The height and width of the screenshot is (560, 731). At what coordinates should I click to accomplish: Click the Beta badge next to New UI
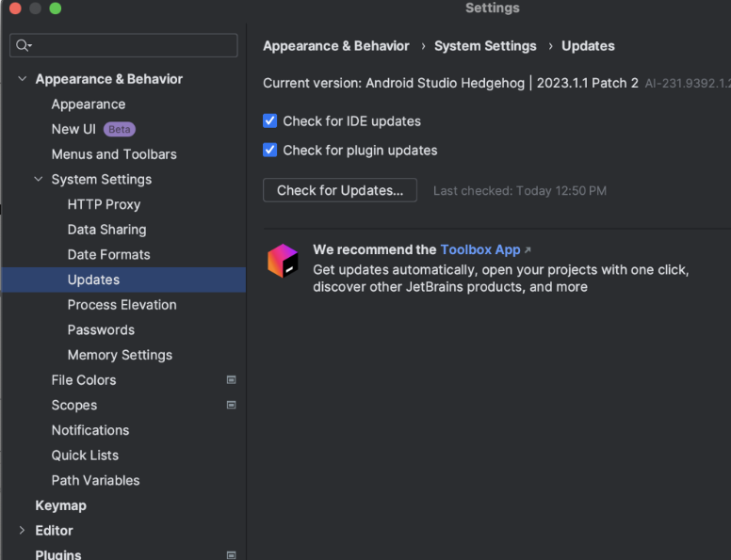(120, 129)
